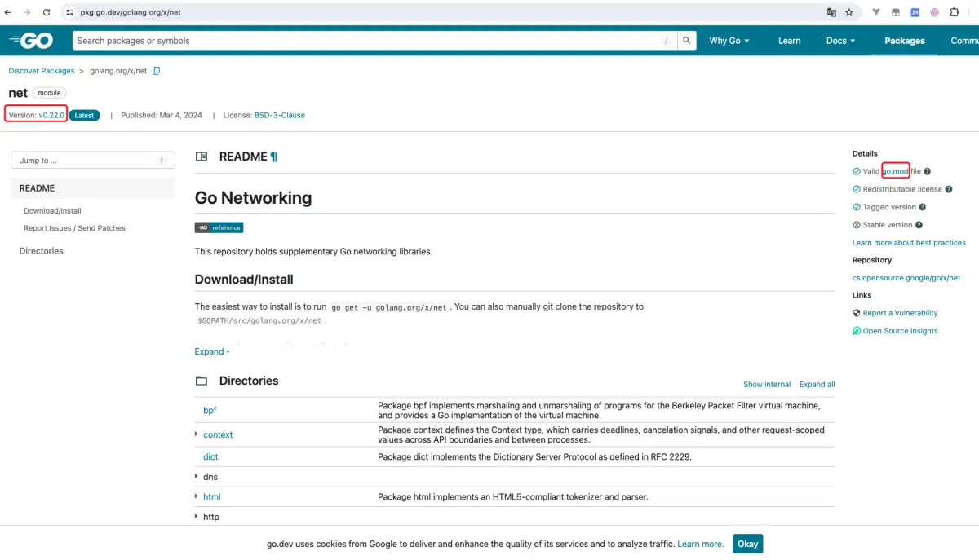Open the BSD-3-Clause license link
The width and height of the screenshot is (979, 560).
(x=280, y=115)
